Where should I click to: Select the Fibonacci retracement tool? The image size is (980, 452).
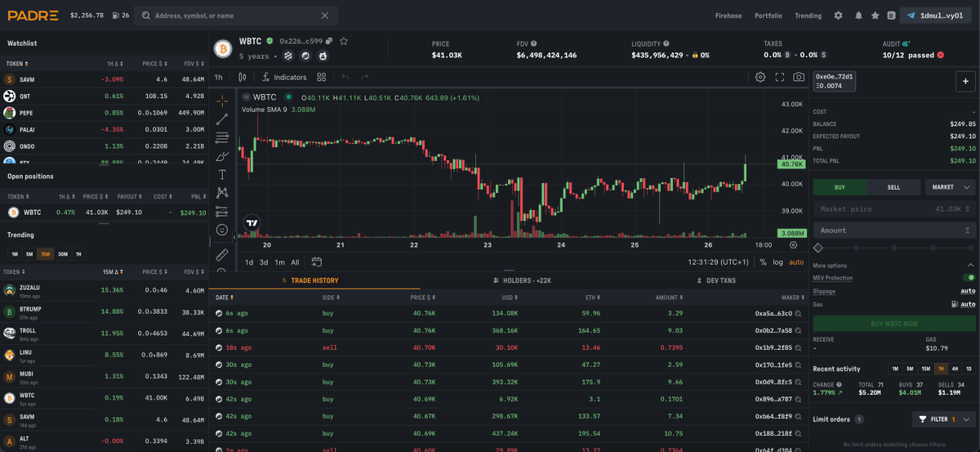(x=222, y=138)
